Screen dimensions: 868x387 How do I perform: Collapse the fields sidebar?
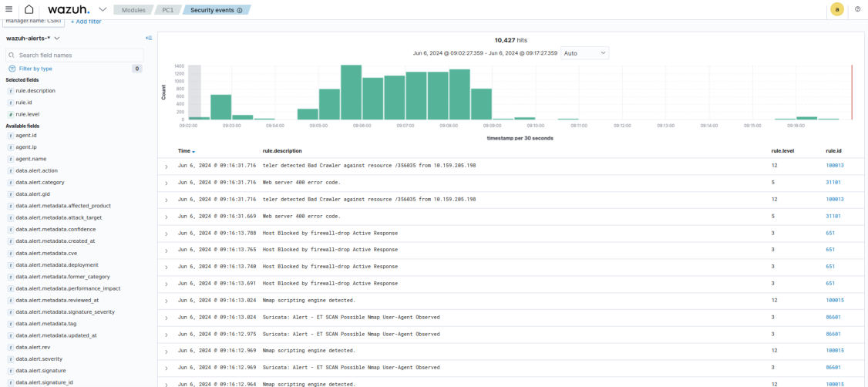148,39
